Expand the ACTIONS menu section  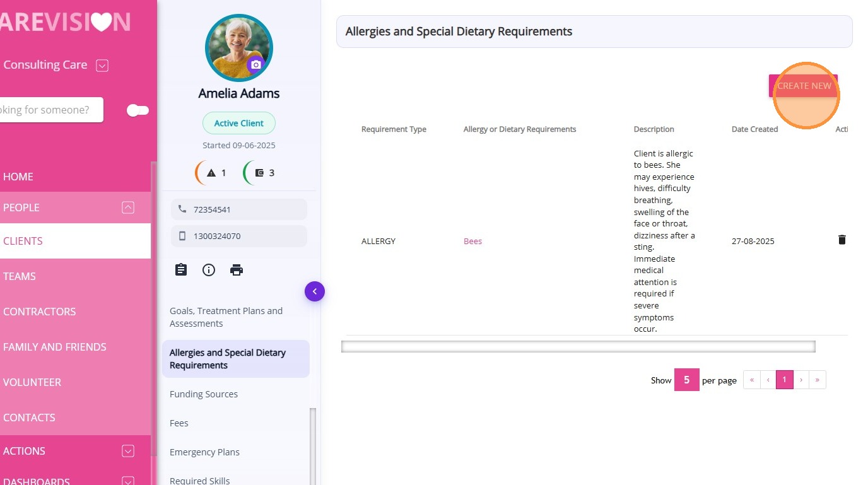[x=128, y=451]
